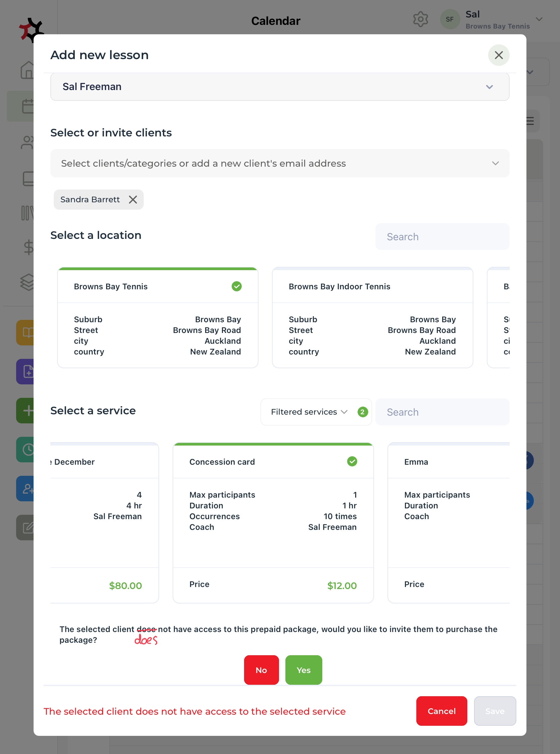Screen dimensions: 560x754
Task: Open the Sal account menu chevron
Action: click(539, 19)
